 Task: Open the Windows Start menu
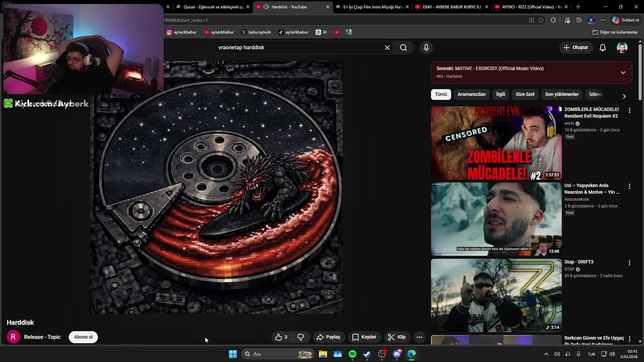[233, 354]
